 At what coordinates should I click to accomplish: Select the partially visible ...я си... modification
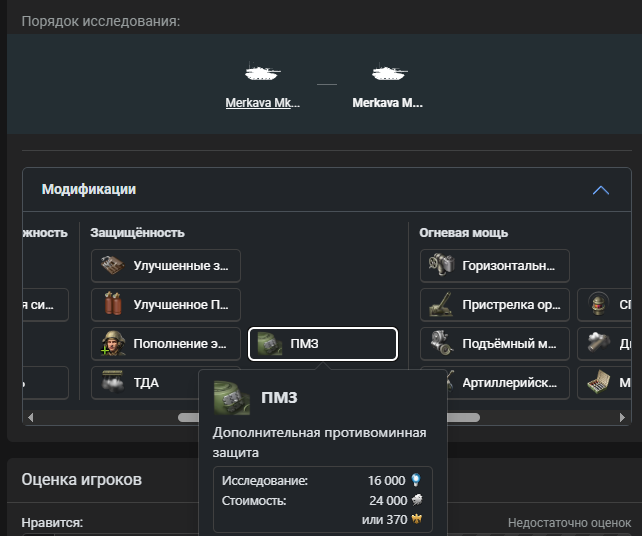coord(45,305)
